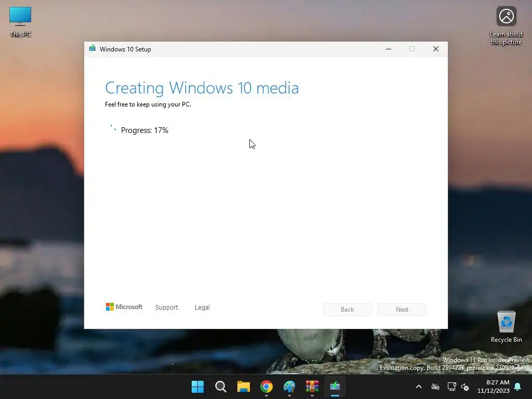Click the Creating Windows 10 media heading
Image resolution: width=532 pixels, height=399 pixels.
202,88
